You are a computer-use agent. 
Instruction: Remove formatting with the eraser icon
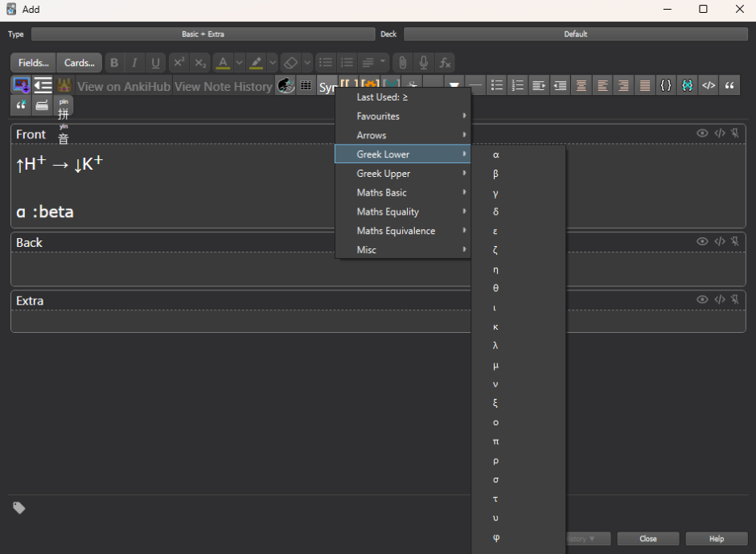tap(290, 63)
